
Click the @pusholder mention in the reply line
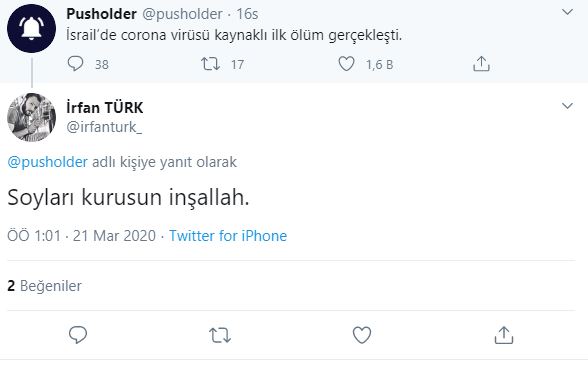(48, 162)
